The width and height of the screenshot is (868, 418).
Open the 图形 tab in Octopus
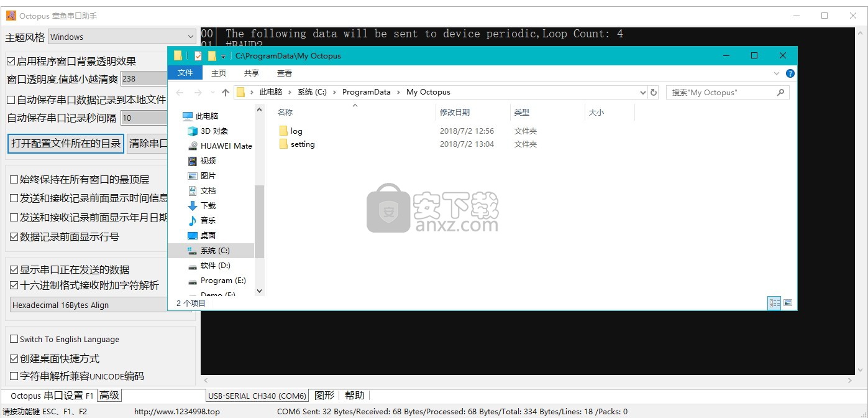(324, 396)
